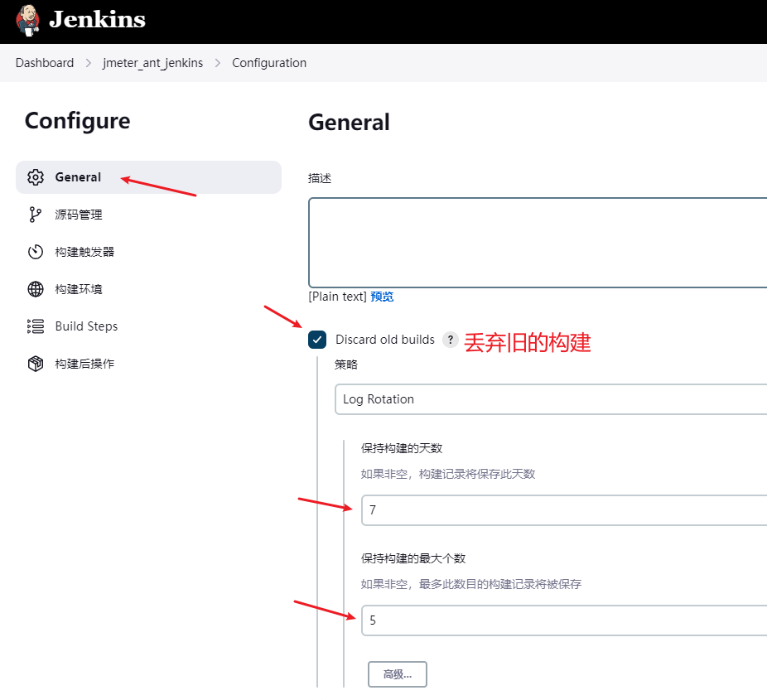Edit the 保持构建的天数 field showing 7
The width and height of the screenshot is (767, 700).
tap(564, 510)
